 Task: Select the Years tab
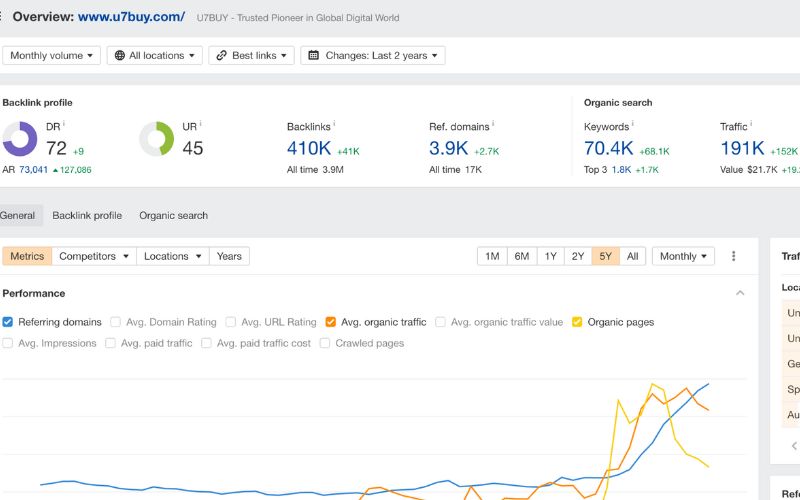[229, 256]
